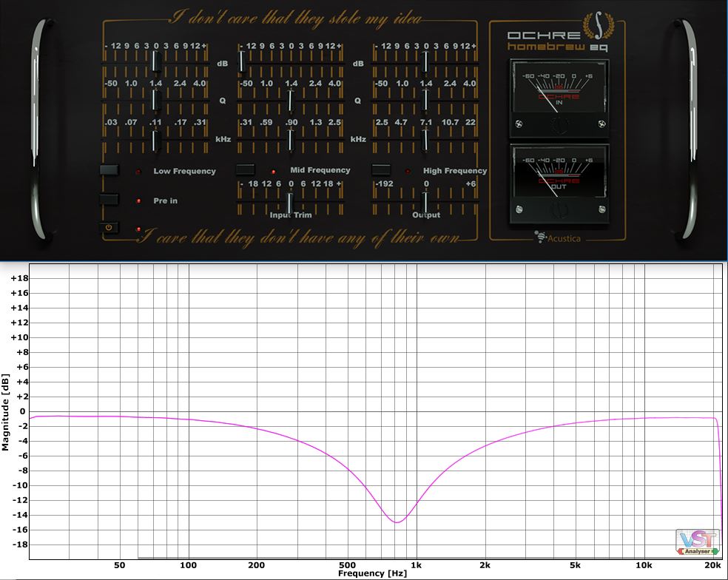Toggle the Low Frequency band button
Viewport: 728px width, 580px height.
[x=109, y=170]
